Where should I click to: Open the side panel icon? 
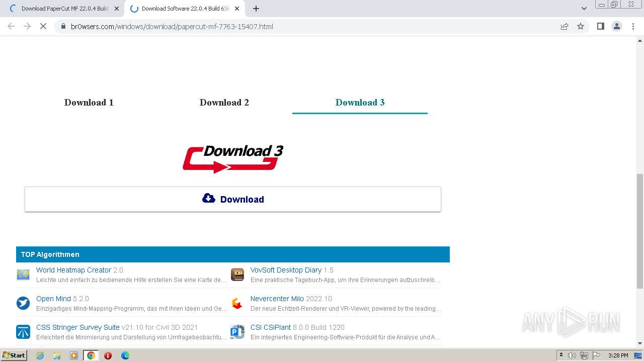(x=600, y=26)
